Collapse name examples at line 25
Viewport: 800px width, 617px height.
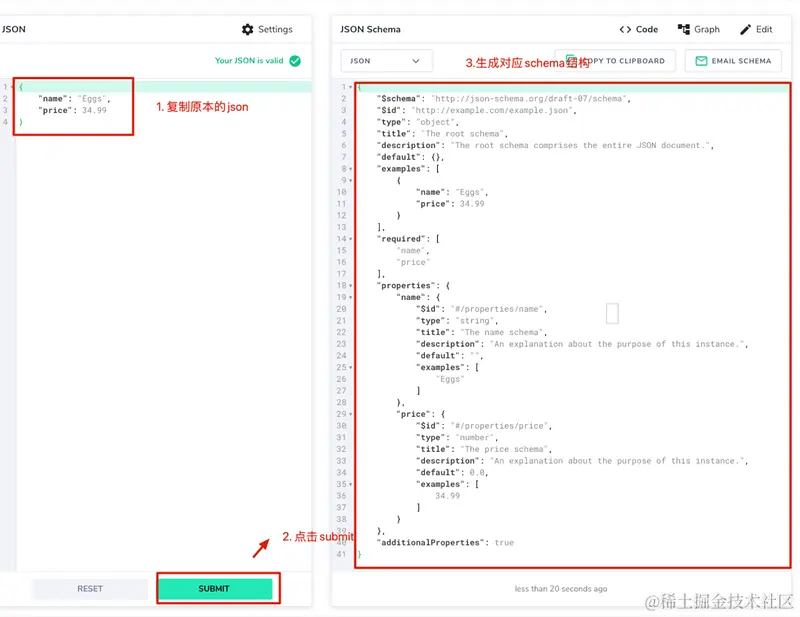pos(351,367)
